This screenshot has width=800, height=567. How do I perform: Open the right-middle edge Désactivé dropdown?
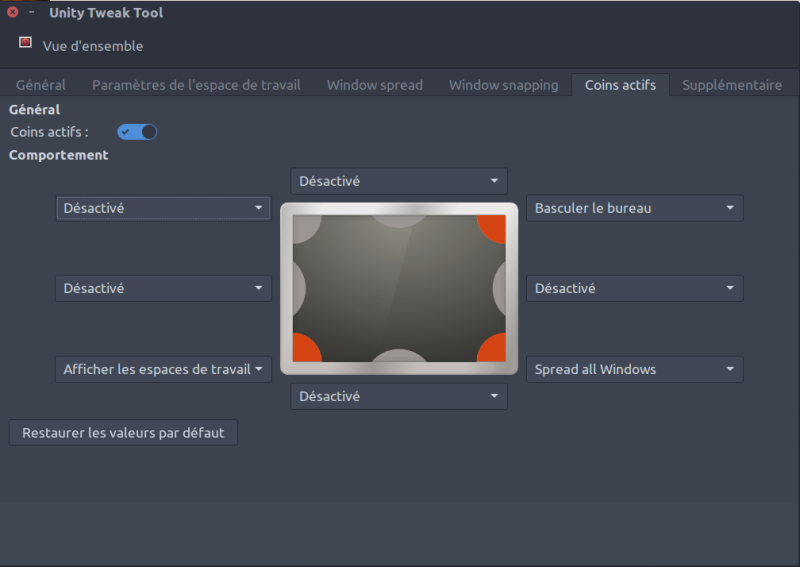click(x=635, y=288)
